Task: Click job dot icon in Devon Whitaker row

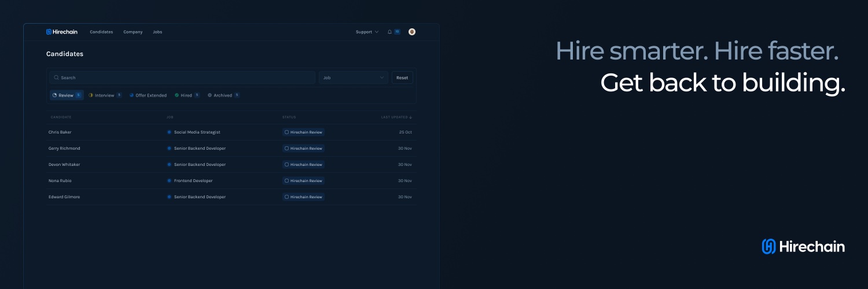Action: pos(169,165)
